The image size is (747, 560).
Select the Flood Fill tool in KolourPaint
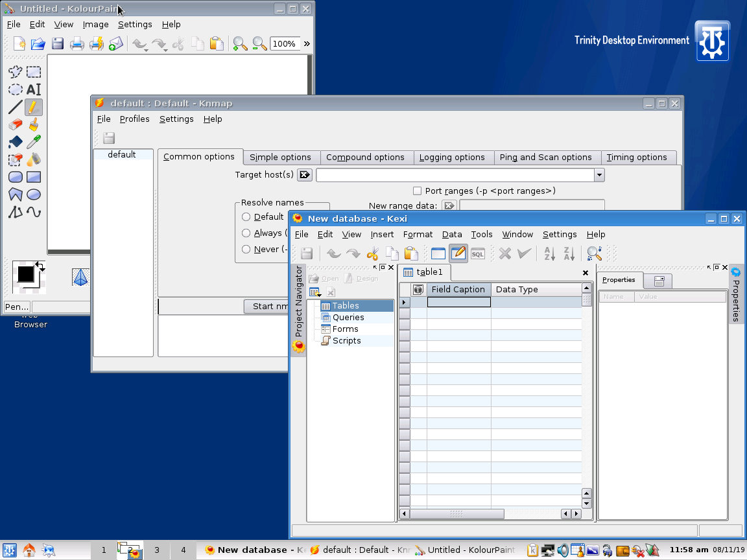[x=16, y=142]
